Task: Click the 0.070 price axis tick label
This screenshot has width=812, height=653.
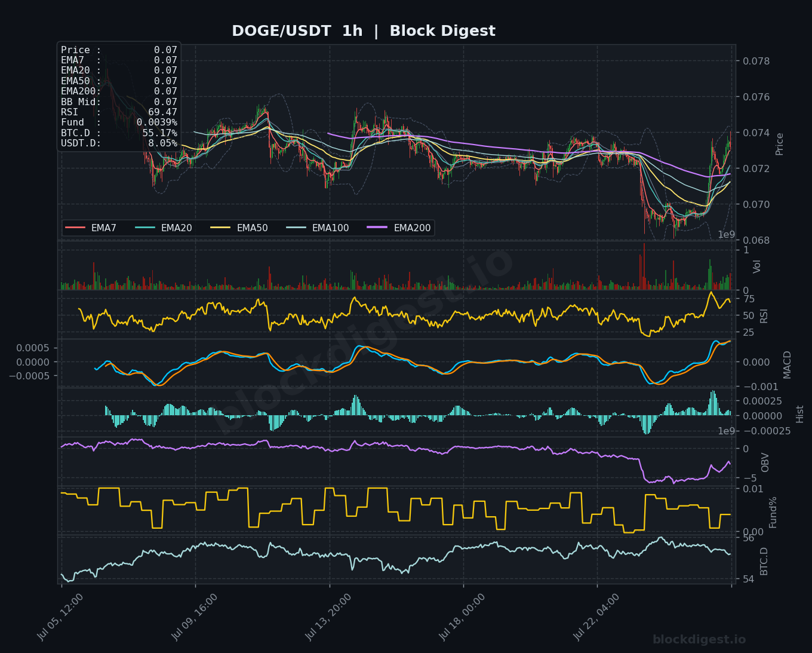Action: click(756, 204)
